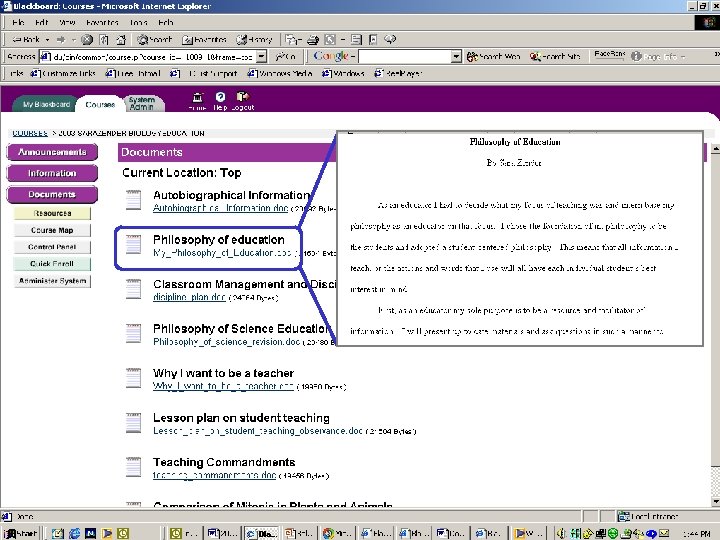Open the Favorites menu in the menu bar

click(x=102, y=22)
